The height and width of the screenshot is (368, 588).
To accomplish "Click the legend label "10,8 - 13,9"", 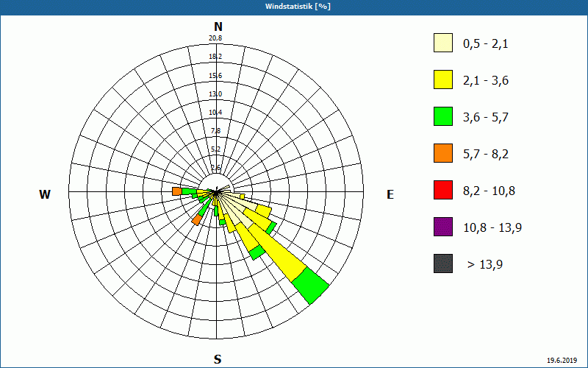I will 492,228.
